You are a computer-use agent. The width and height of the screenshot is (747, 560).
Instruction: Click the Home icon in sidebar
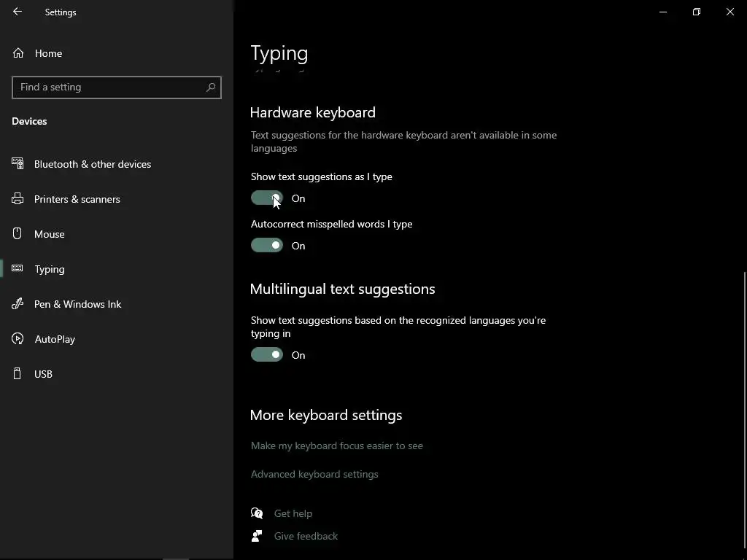(18, 53)
